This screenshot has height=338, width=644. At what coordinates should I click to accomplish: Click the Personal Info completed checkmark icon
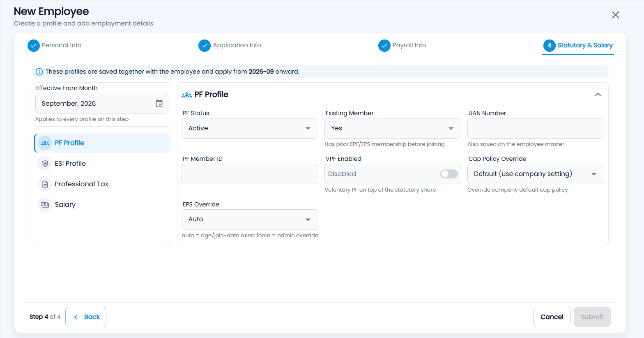[34, 46]
